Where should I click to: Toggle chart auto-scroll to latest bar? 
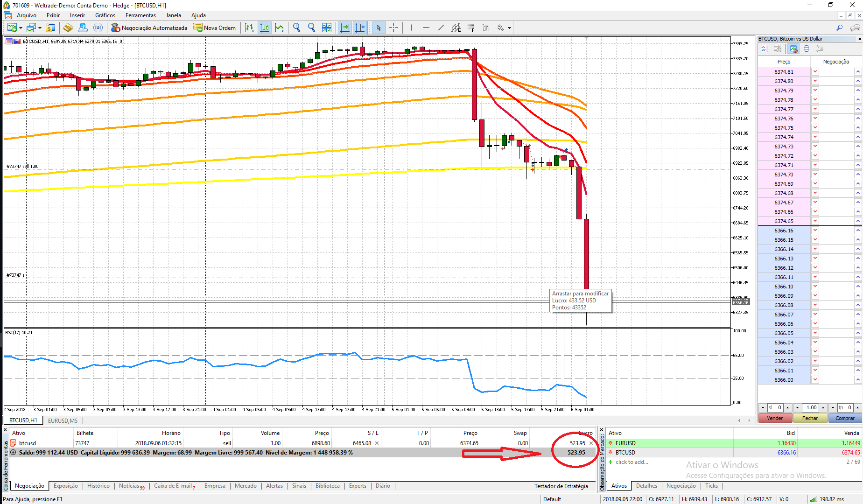coord(345,28)
